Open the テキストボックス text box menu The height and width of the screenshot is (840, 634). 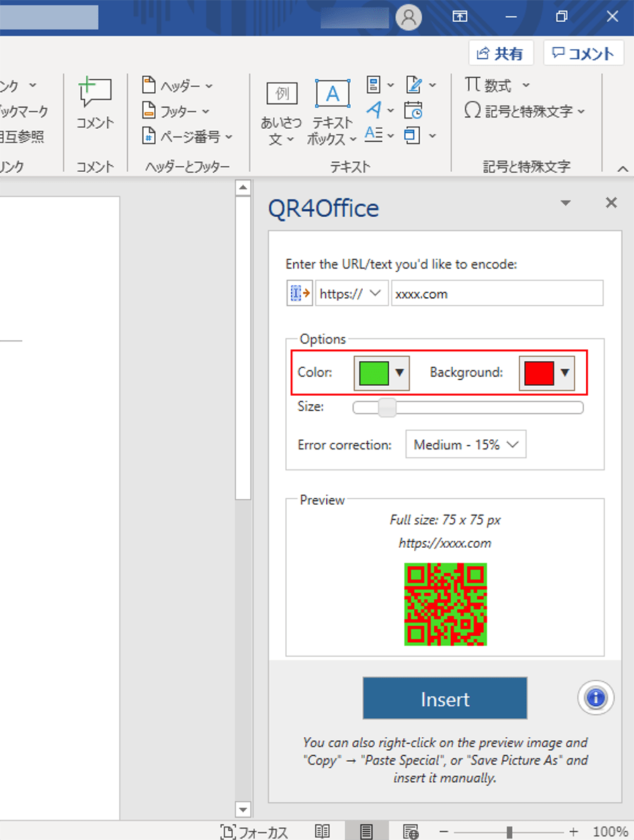coord(332,113)
